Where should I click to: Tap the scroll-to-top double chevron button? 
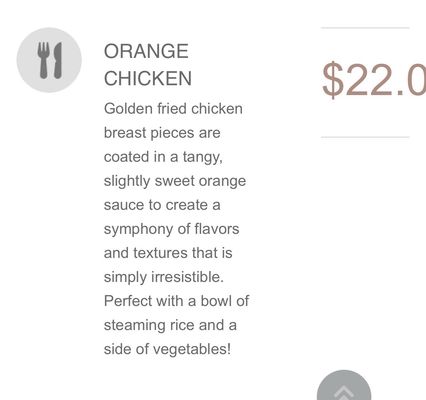coord(344,385)
